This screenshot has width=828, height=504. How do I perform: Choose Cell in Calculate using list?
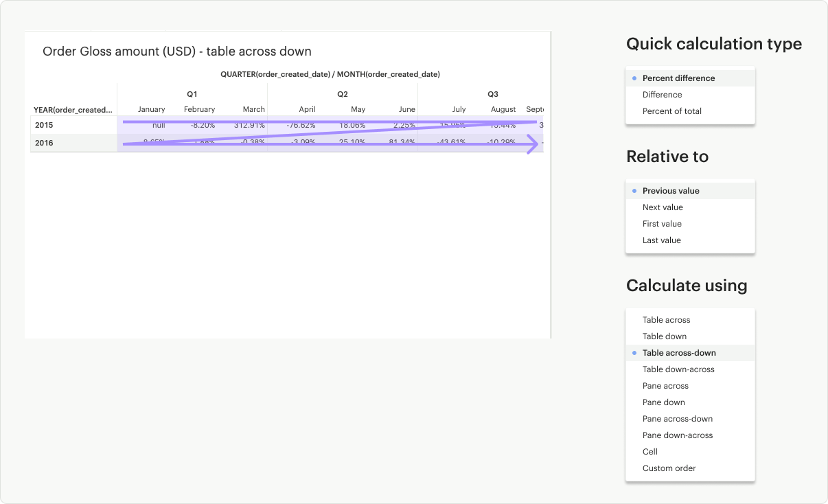pyautogui.click(x=649, y=452)
